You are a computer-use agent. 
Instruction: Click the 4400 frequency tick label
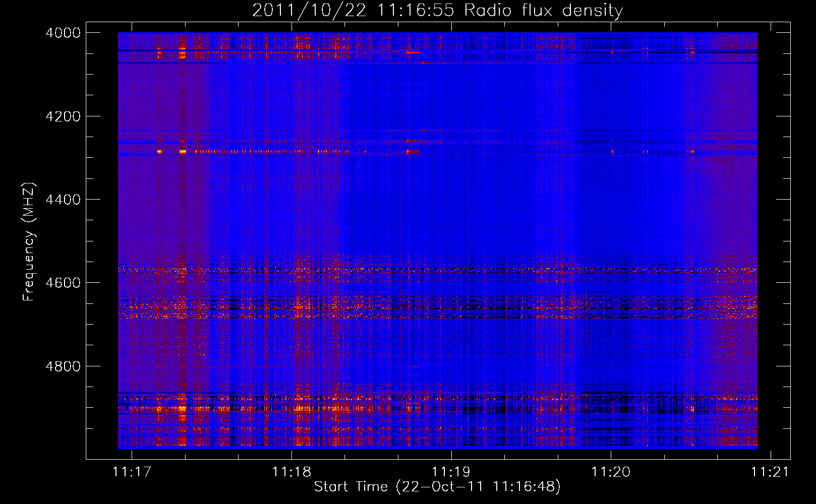click(63, 200)
